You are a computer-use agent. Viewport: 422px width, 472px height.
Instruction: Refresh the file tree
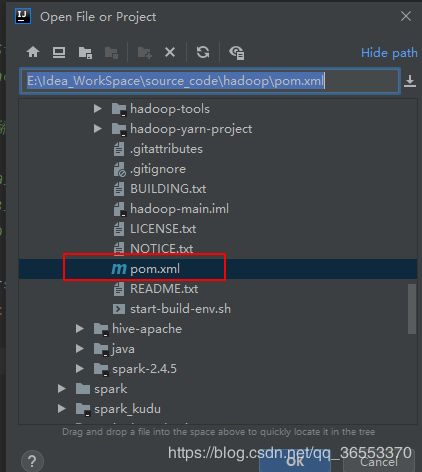point(203,52)
